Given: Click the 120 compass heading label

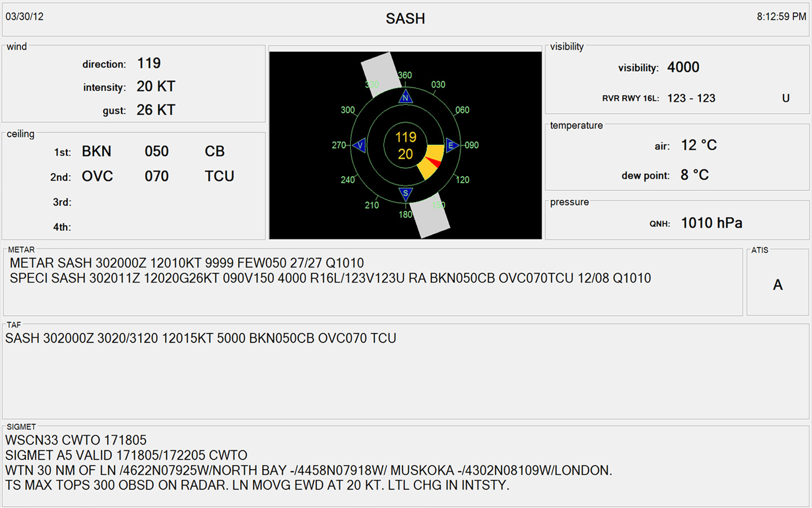Looking at the screenshot, I should (462, 179).
